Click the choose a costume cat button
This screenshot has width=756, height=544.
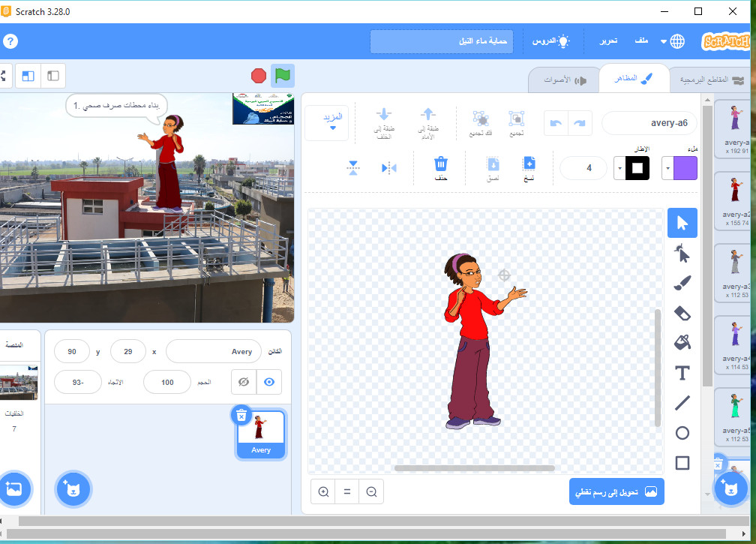click(x=730, y=489)
